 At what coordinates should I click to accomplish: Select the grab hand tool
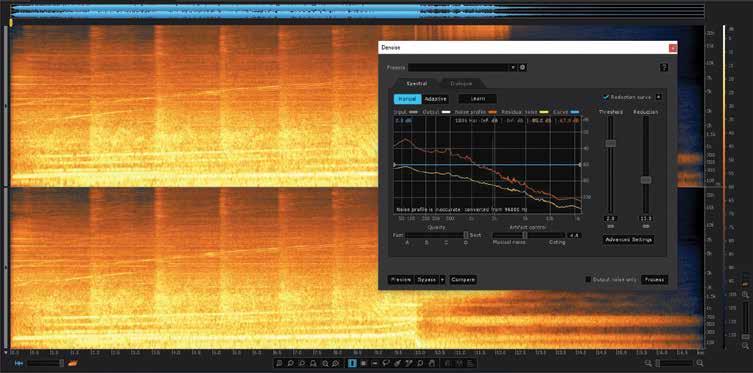(x=432, y=363)
